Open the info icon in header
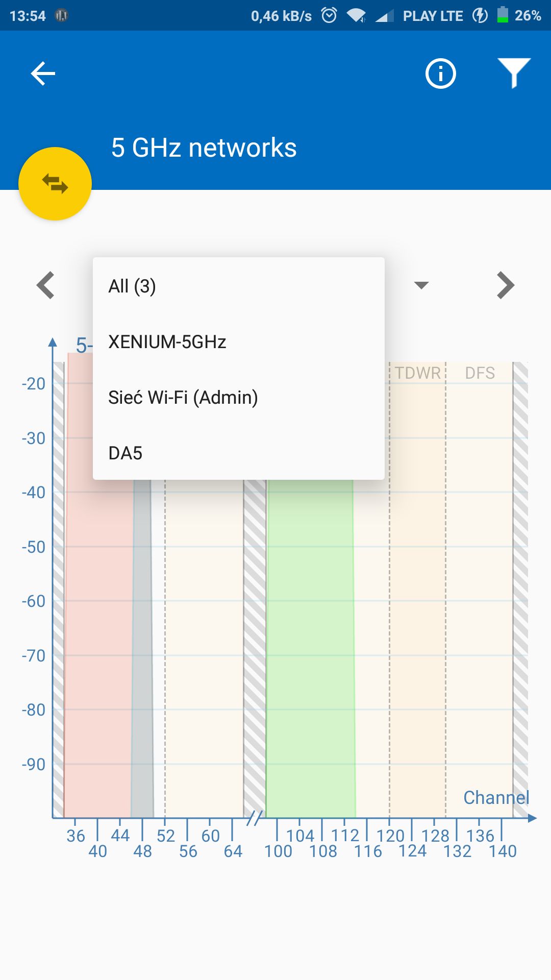This screenshot has height=980, width=551. click(x=440, y=74)
